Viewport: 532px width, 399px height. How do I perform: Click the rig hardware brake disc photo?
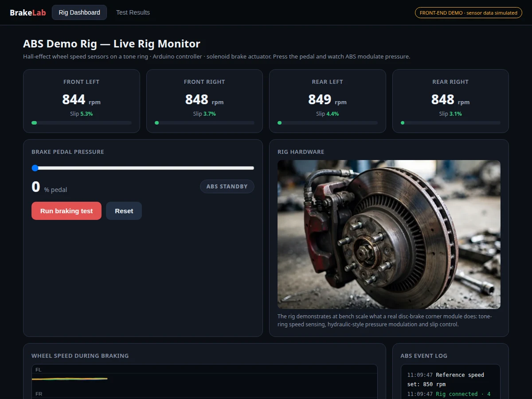tap(389, 235)
